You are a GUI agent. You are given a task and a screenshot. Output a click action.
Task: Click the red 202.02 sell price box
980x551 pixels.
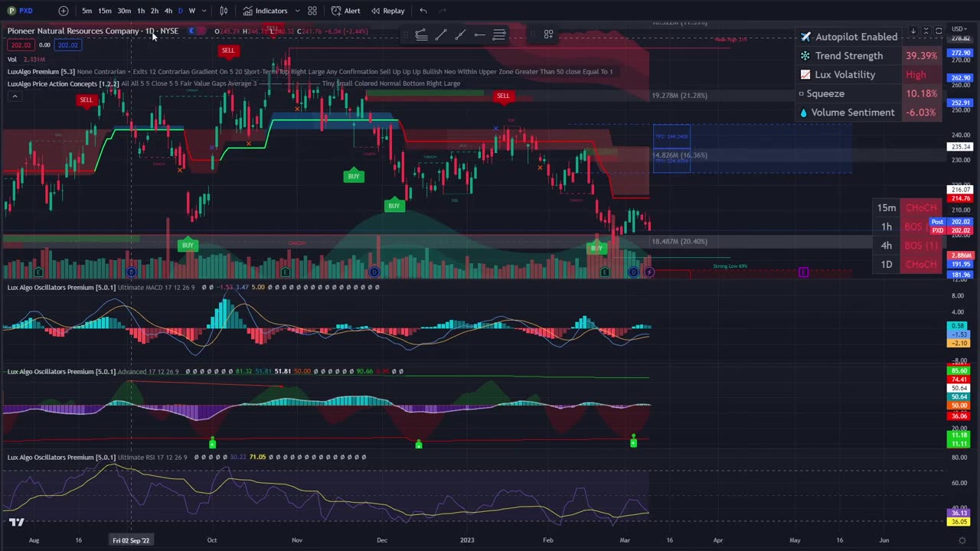tap(21, 45)
